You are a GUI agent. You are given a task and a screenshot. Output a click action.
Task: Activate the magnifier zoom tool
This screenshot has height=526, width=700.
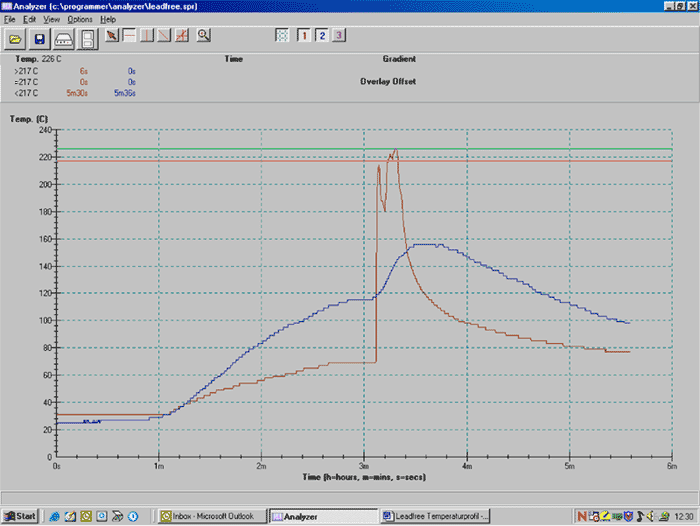[204, 35]
